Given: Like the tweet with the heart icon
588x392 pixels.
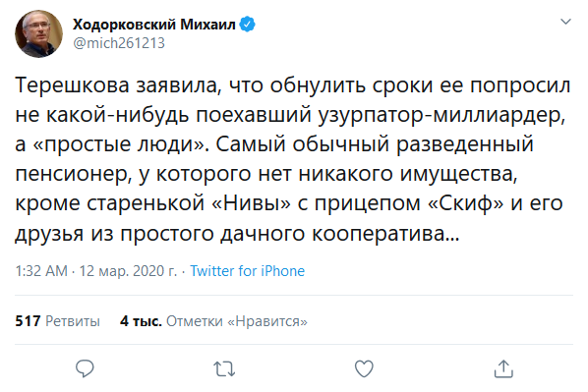Looking at the screenshot, I should (x=364, y=368).
